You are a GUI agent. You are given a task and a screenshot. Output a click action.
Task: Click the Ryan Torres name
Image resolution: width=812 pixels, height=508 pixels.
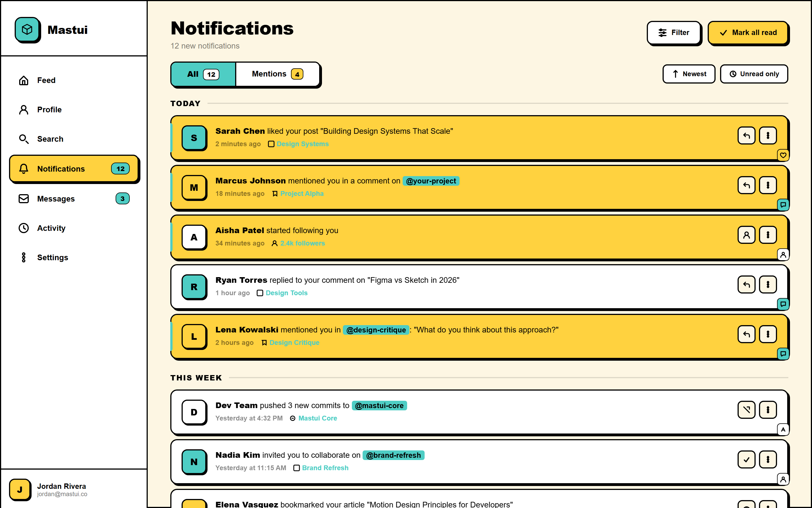coord(241,280)
